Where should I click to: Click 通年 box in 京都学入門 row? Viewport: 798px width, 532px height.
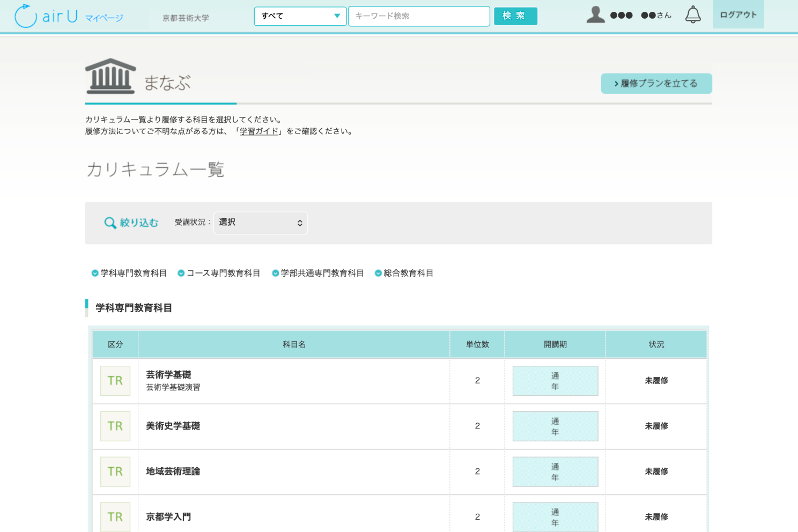coord(555,517)
